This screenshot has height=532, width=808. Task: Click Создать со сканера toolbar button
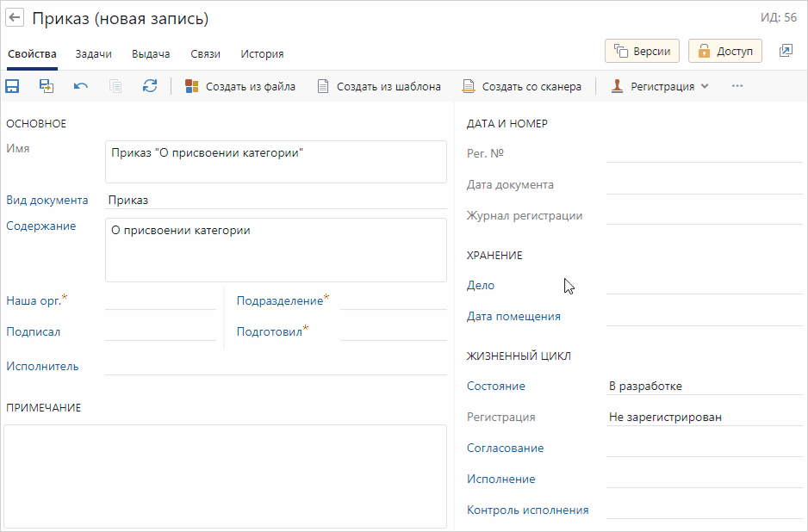coord(522,86)
